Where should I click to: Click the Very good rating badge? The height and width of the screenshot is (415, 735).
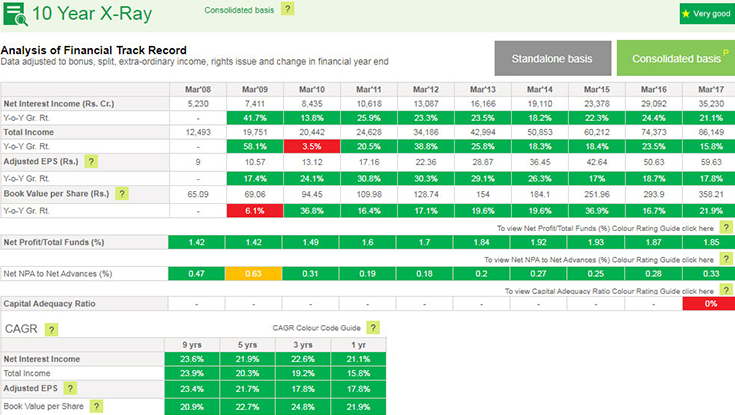coord(706,14)
